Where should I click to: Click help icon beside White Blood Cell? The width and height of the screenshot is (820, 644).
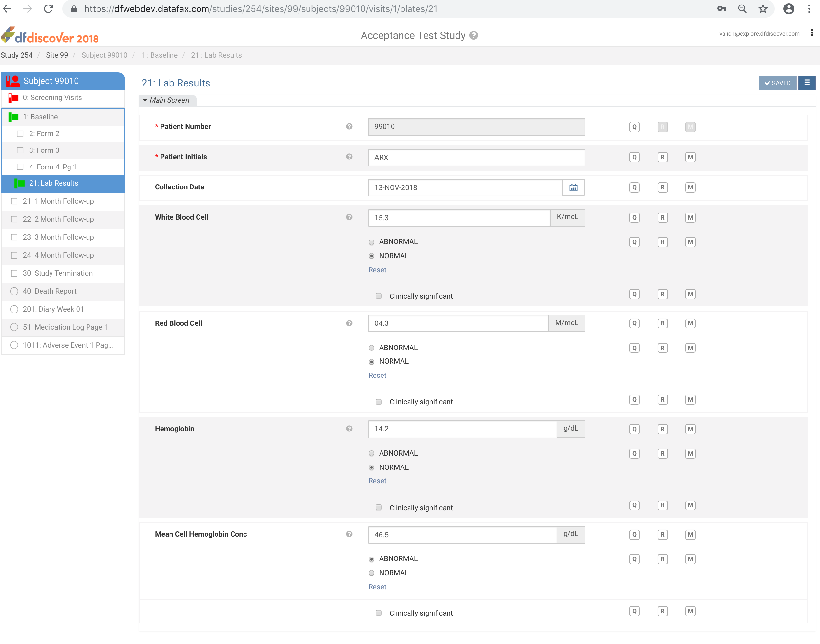coord(349,217)
